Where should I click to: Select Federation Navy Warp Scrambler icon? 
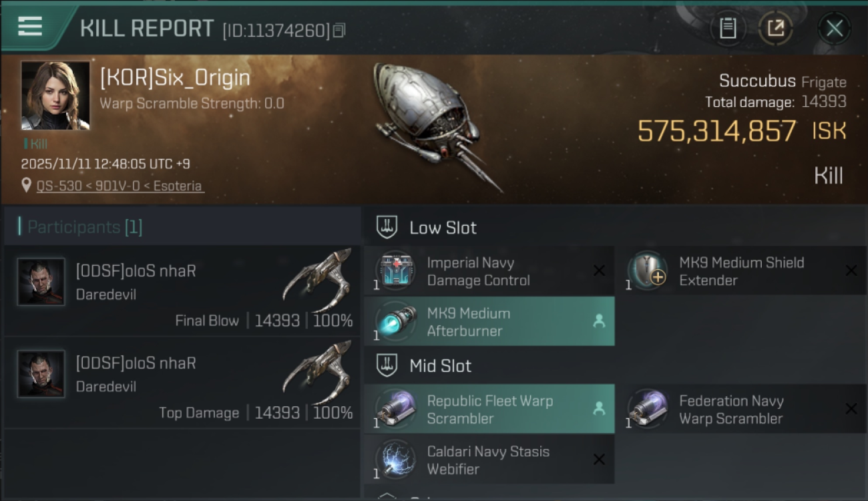click(648, 409)
